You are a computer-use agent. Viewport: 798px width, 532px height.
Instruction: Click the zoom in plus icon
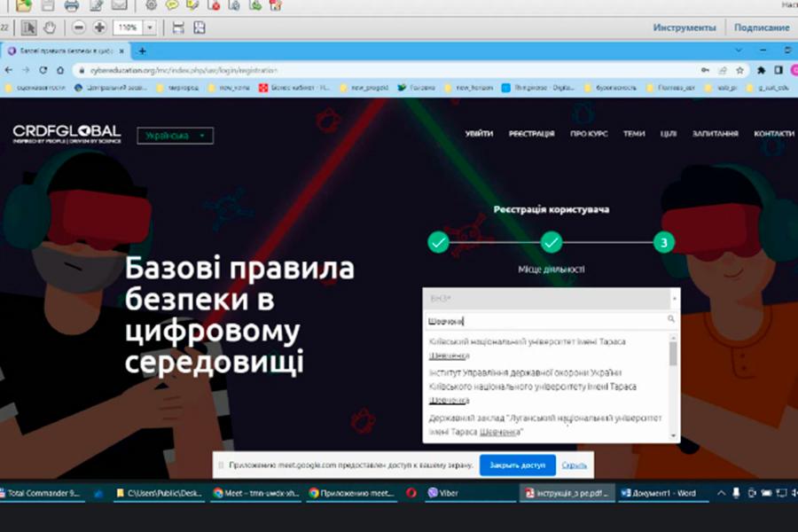[98, 27]
